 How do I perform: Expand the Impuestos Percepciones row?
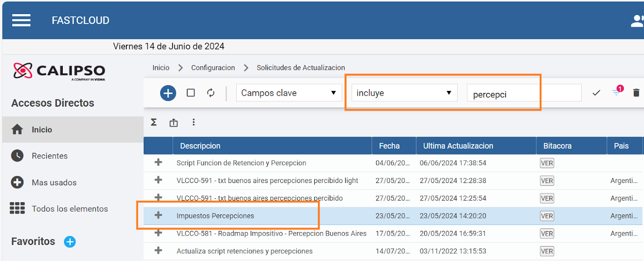[x=158, y=216]
